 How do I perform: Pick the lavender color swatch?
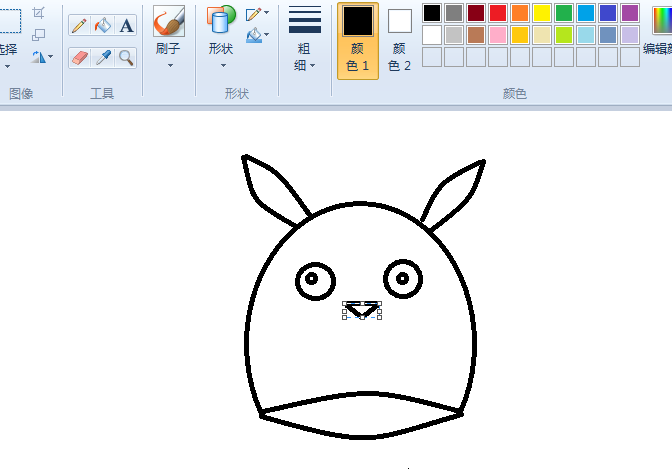(x=630, y=35)
